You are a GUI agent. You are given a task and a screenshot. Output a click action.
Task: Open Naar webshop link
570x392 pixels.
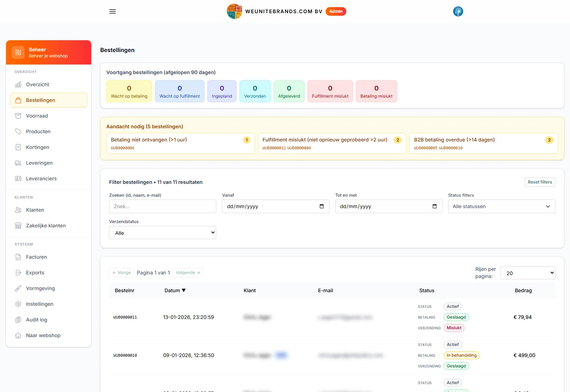point(48,335)
